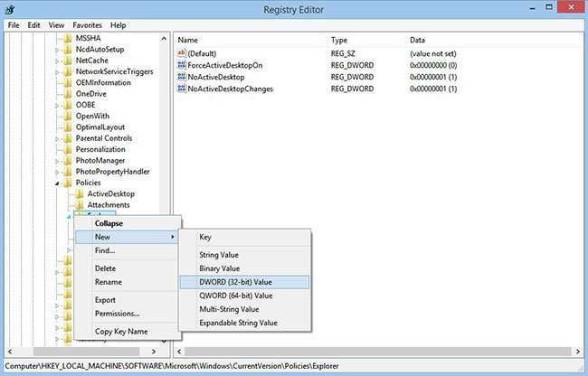Image resolution: width=588 pixels, height=376 pixels.
Task: Click the NetCache folder icon
Action: tap(68, 61)
